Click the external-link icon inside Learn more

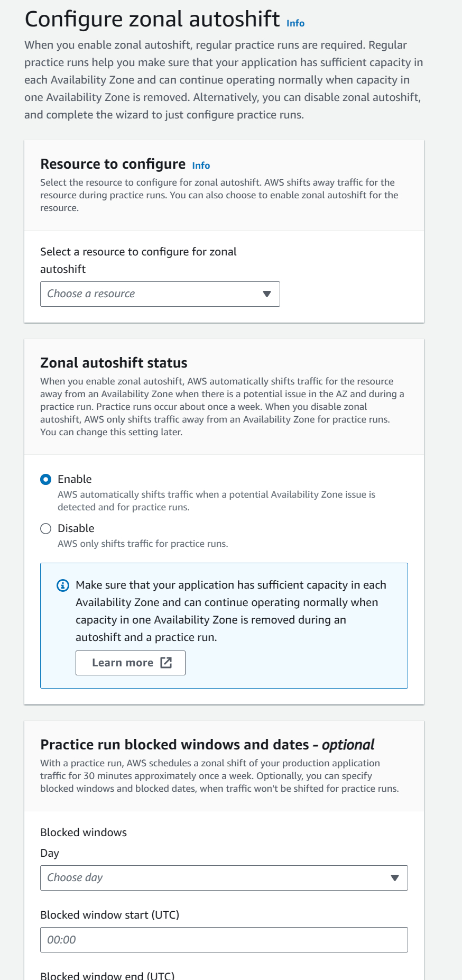click(x=165, y=662)
